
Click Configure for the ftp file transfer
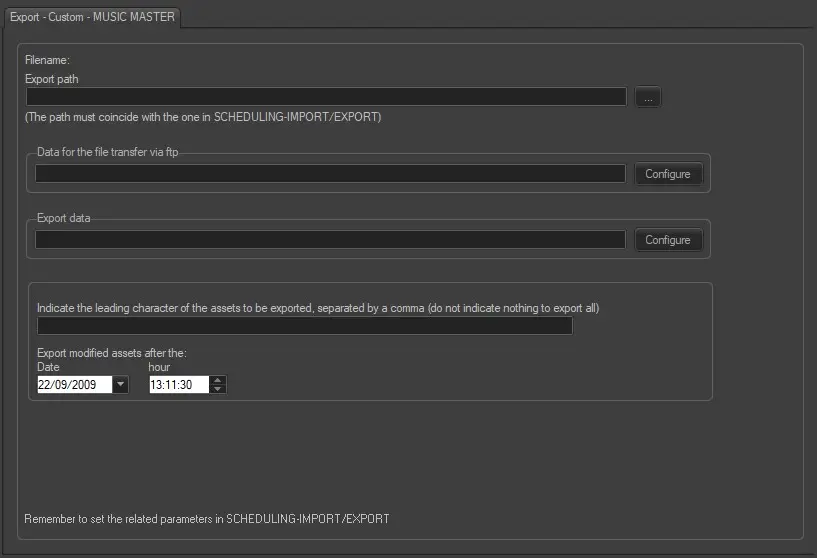[x=668, y=174]
